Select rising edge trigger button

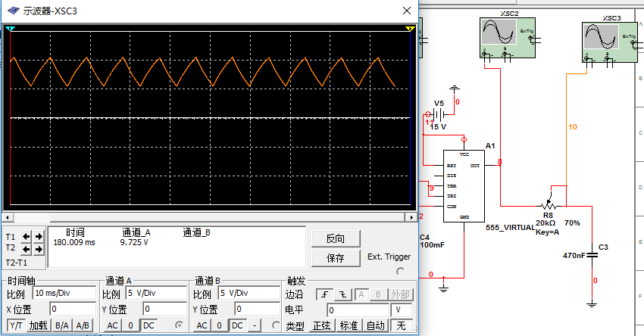point(324,294)
